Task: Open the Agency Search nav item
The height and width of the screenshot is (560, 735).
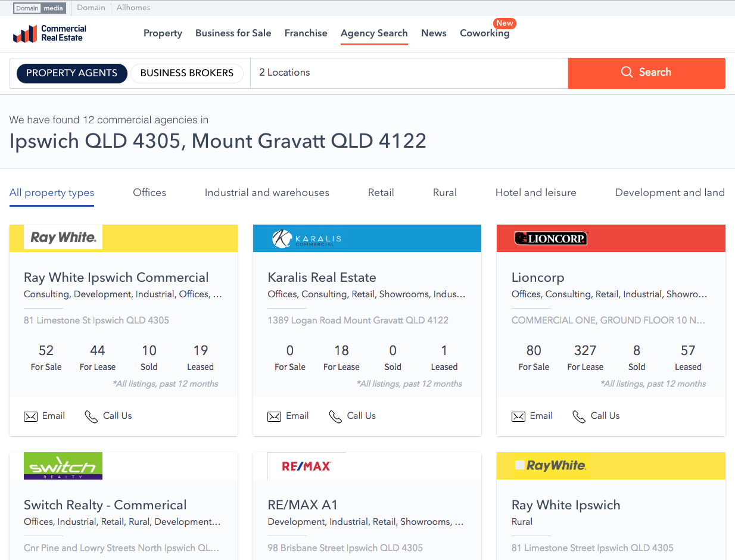Action: [x=374, y=33]
